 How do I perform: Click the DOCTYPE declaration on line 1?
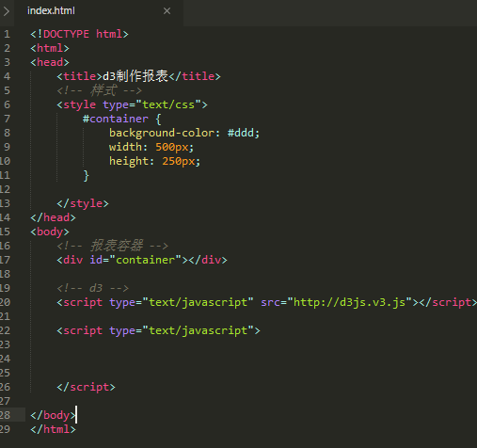(79, 34)
